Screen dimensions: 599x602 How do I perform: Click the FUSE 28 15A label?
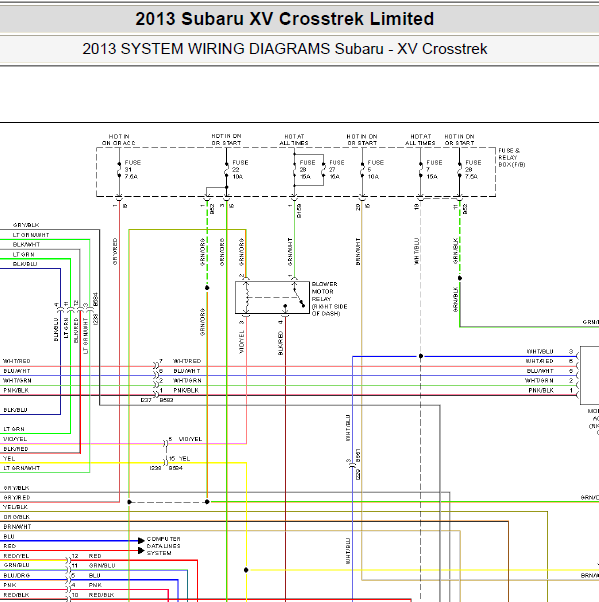pyautogui.click(x=307, y=169)
